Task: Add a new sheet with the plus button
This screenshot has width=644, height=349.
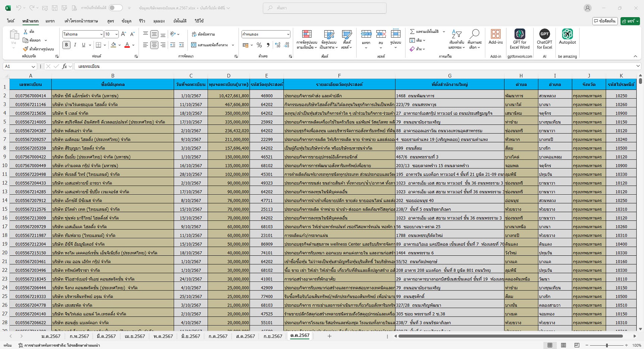Action: 329,336
